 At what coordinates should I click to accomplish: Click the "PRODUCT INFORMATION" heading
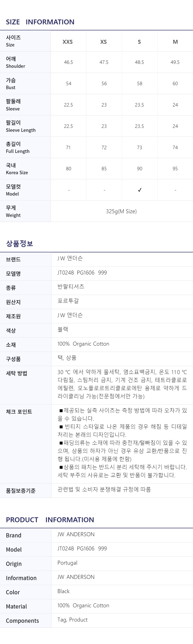tap(50, 519)
